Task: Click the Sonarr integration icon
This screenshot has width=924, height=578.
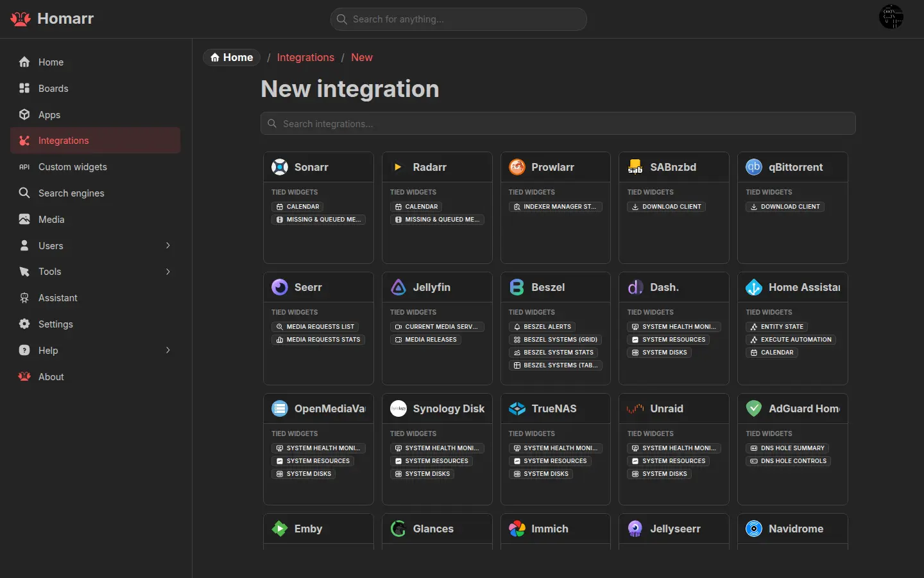Action: pyautogui.click(x=280, y=167)
